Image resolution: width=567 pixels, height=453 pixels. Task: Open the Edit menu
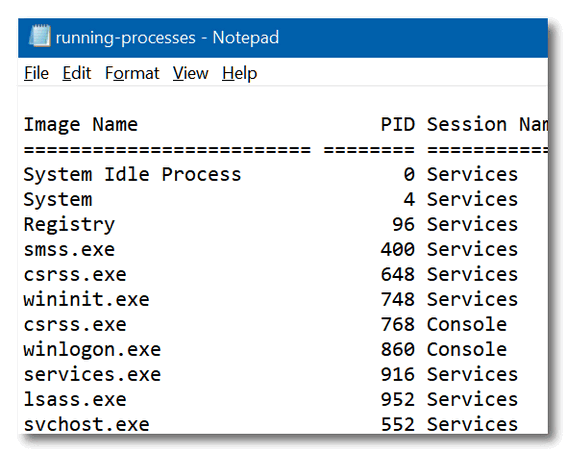point(77,73)
